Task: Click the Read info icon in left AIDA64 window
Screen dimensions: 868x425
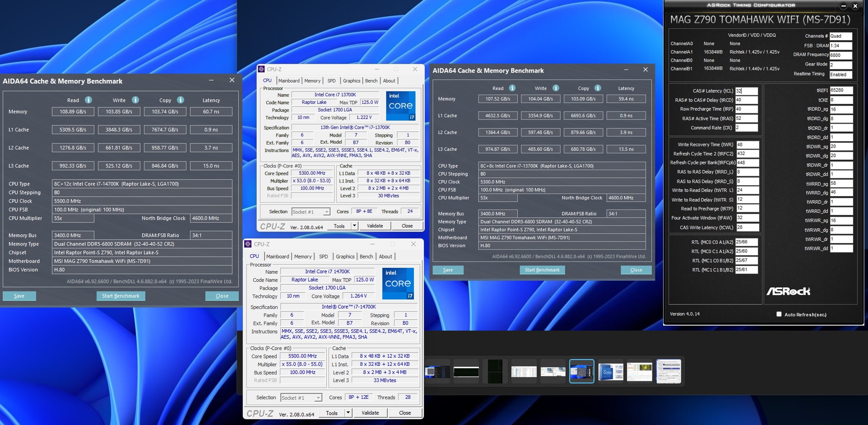Action: click(x=88, y=100)
